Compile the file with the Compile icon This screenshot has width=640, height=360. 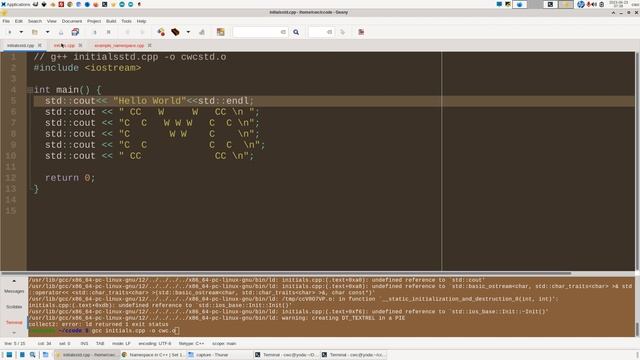161,32
